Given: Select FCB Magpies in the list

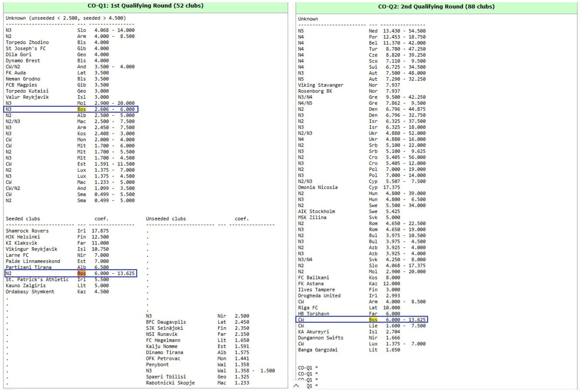Looking at the screenshot, I should pos(21,85).
